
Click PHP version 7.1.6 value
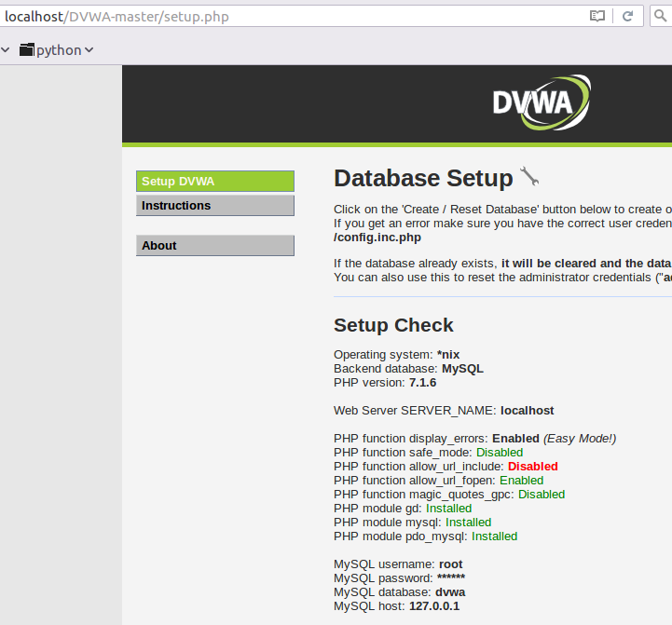point(422,383)
